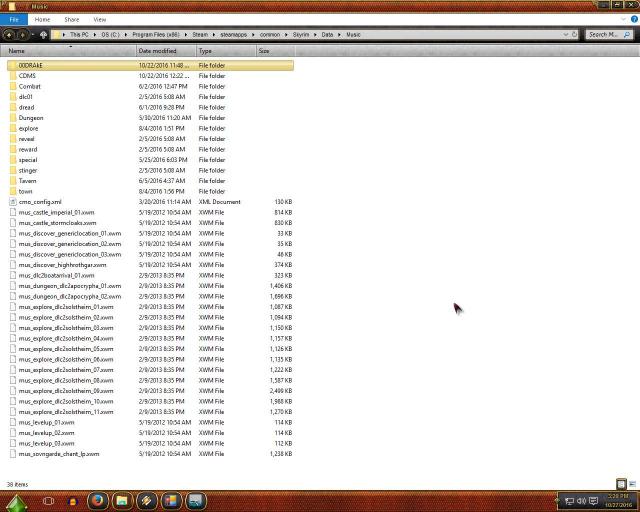Expand the arrow after common in breadcrumb
Image resolution: width=640 pixels, height=512 pixels.
[286, 35]
